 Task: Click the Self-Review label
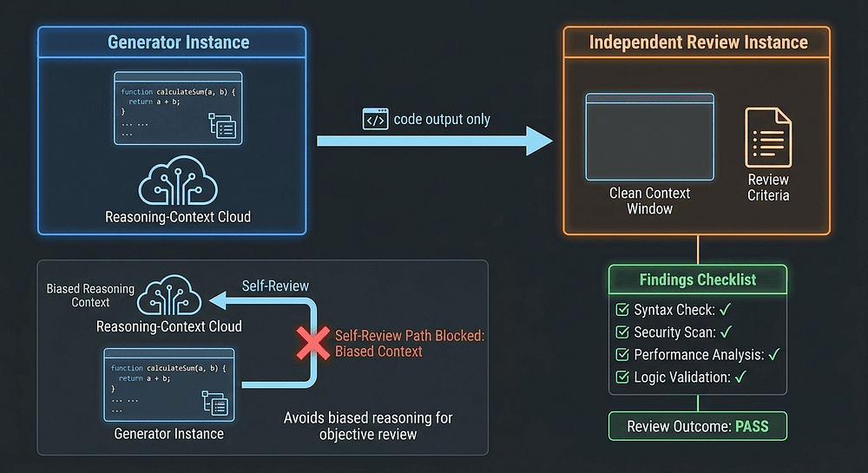pos(275,286)
